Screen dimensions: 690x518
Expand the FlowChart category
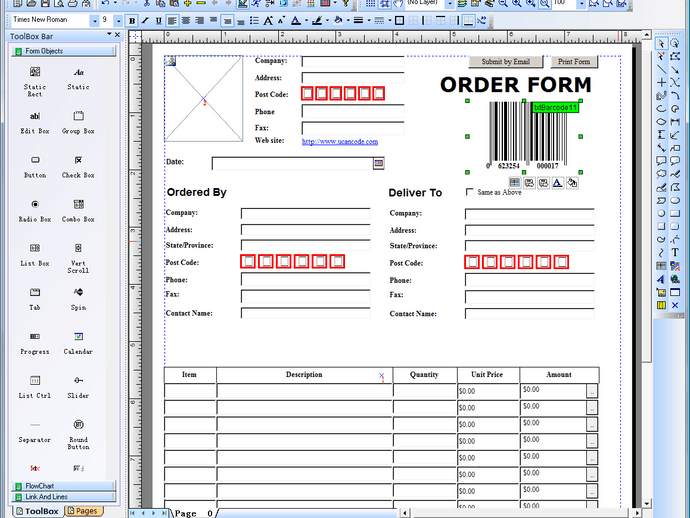(x=64, y=486)
